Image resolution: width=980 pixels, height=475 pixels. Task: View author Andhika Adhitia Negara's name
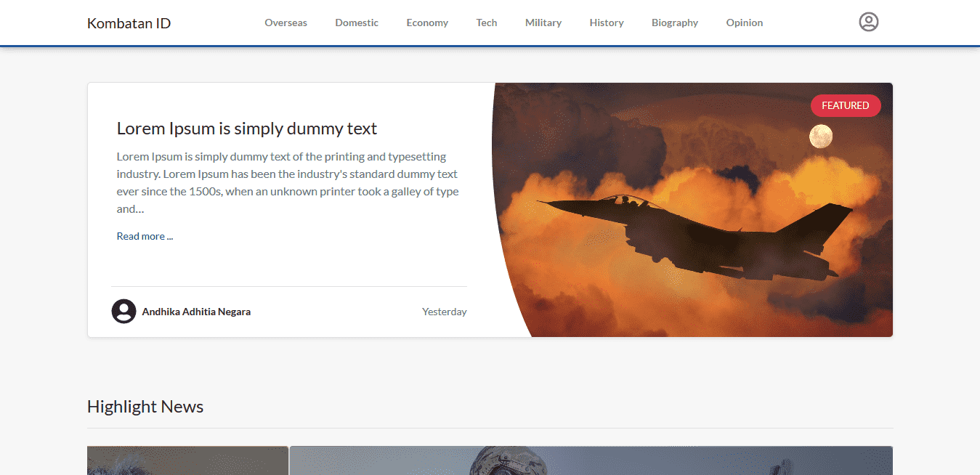pos(196,312)
